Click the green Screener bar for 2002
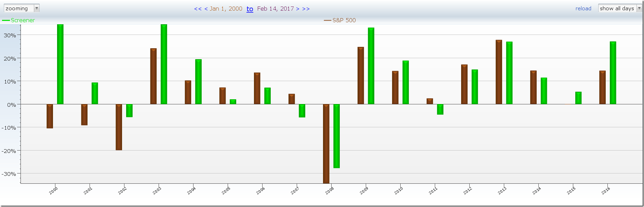The height and width of the screenshot is (207, 644). (129, 111)
